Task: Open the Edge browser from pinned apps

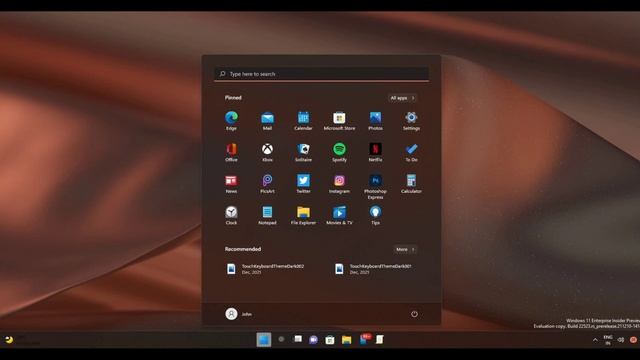Action: click(231, 121)
